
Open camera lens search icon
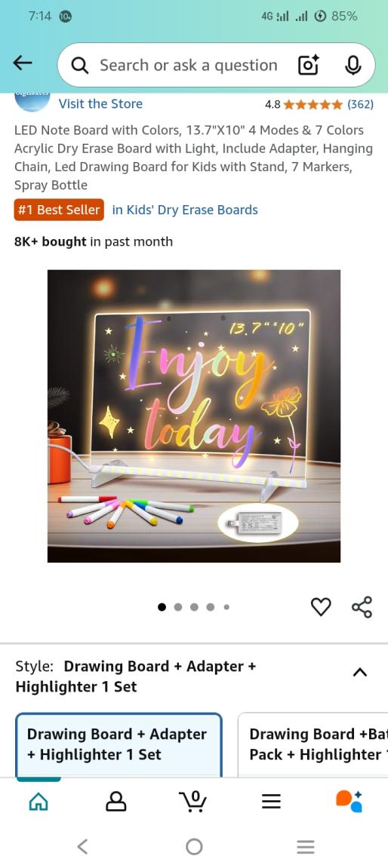tap(308, 66)
